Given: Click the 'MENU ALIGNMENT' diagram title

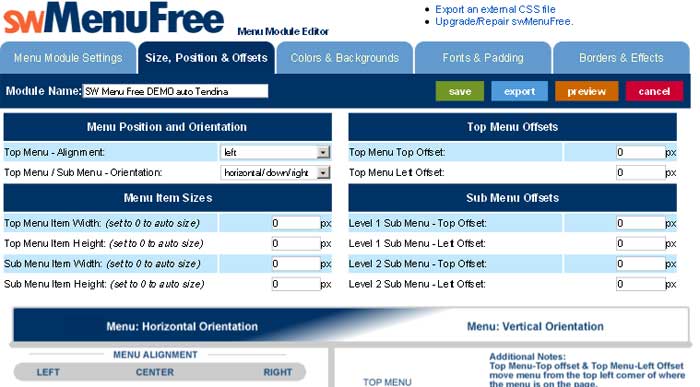Looking at the screenshot, I should (x=155, y=355).
